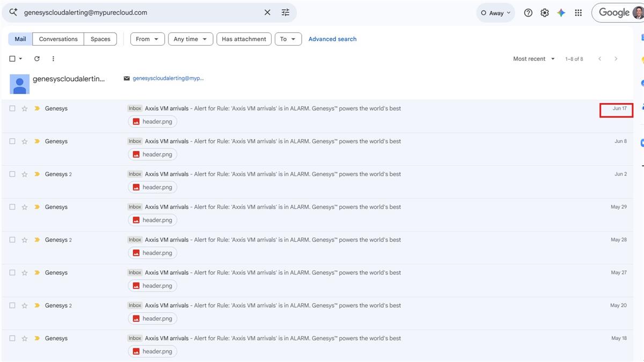
Task: Toggle the Has attachment filter chip
Action: click(244, 39)
